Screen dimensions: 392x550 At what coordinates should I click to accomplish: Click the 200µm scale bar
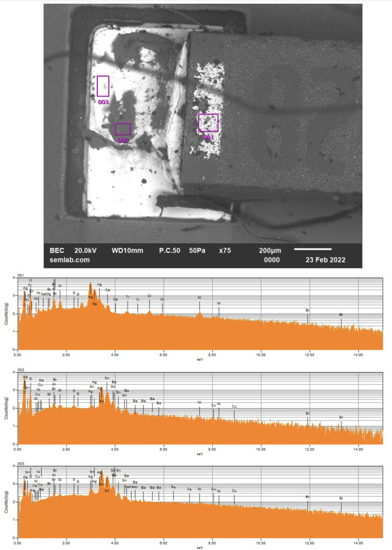click(x=313, y=249)
